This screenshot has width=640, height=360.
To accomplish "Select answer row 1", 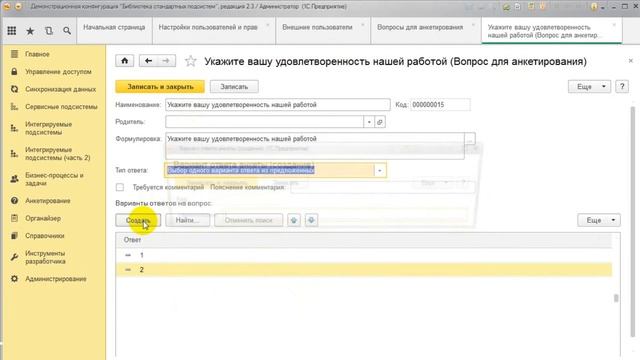I will 364,255.
